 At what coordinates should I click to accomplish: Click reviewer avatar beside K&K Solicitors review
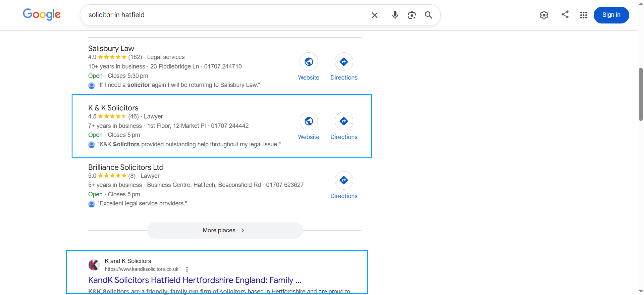[92, 145]
